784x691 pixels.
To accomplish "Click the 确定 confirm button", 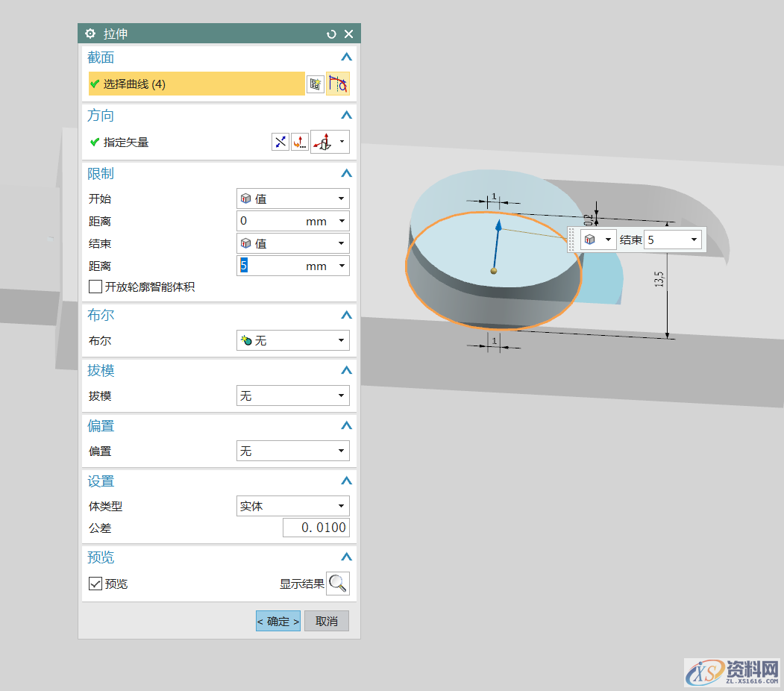I will coord(277,620).
